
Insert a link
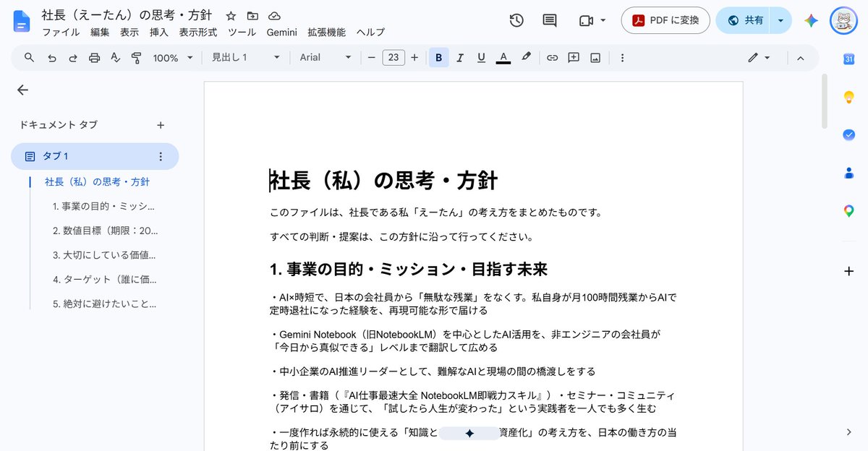coord(552,58)
